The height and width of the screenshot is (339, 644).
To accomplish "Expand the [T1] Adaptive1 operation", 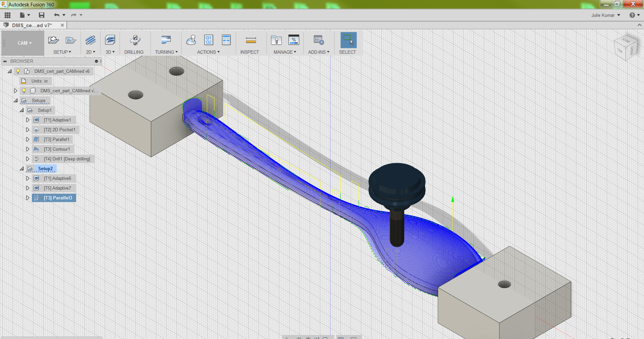I will pos(28,120).
